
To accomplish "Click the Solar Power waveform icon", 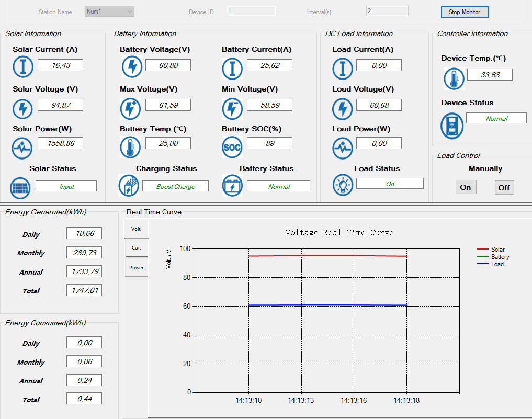I will pyautogui.click(x=22, y=148).
